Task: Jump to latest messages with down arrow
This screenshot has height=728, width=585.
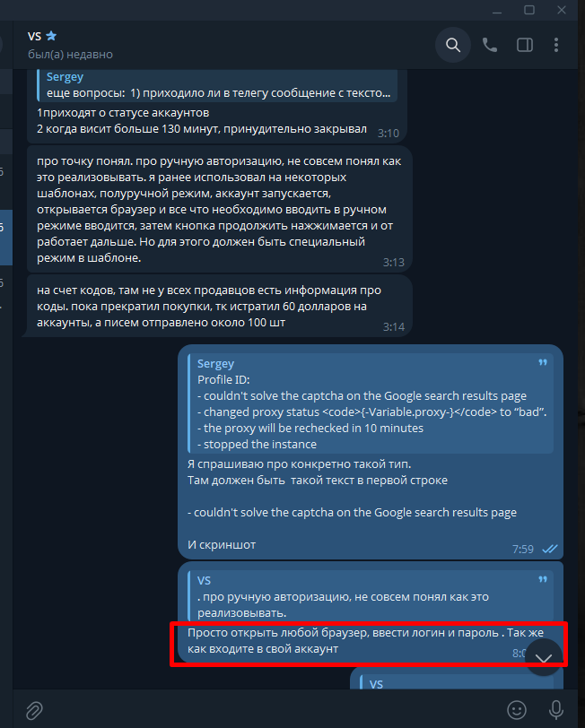Action: click(544, 657)
